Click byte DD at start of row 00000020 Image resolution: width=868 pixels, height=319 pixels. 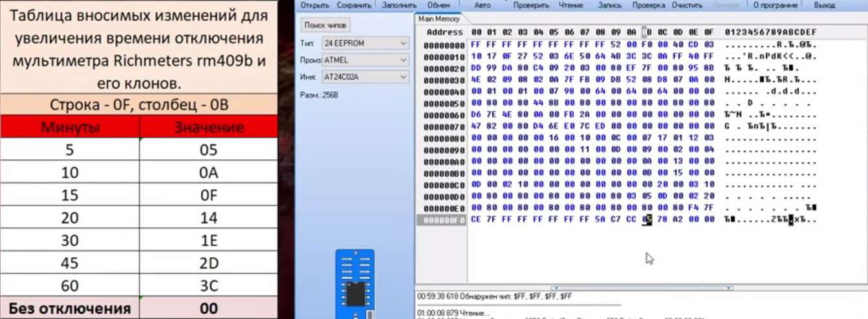click(476, 68)
